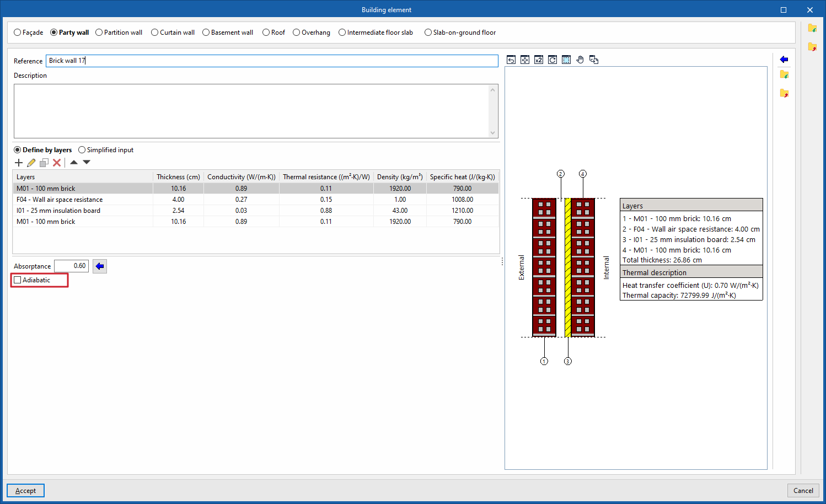The width and height of the screenshot is (826, 504).
Task: Select the I01 - 25 mm insulation board row
Action: pyautogui.click(x=256, y=211)
